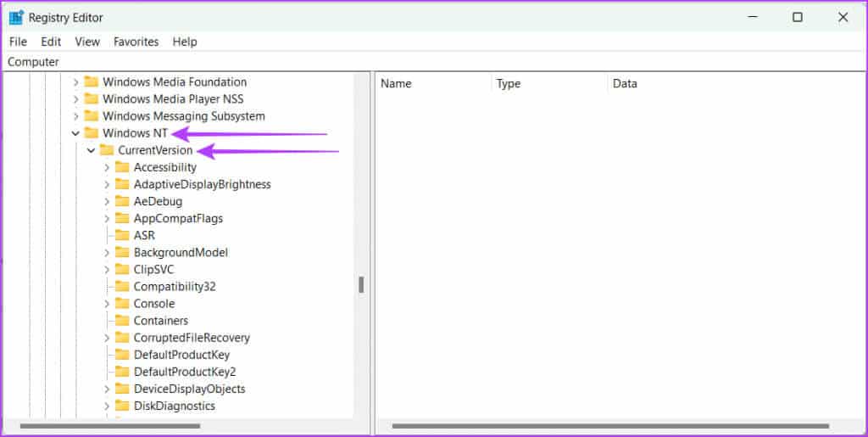Select the Windows NT tree label
The width and height of the screenshot is (868, 437).
(x=135, y=133)
